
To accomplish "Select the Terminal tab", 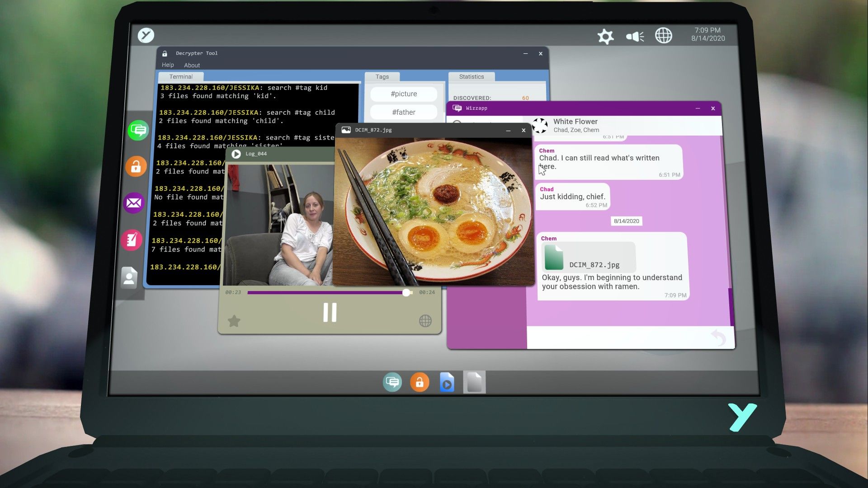I will coord(181,77).
